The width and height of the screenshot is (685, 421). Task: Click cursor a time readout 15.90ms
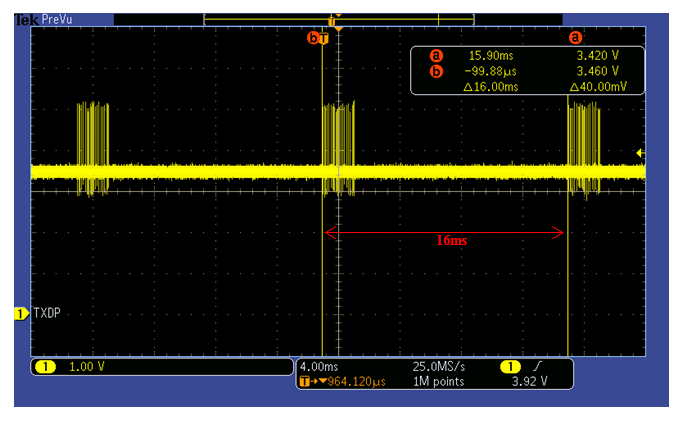click(491, 56)
